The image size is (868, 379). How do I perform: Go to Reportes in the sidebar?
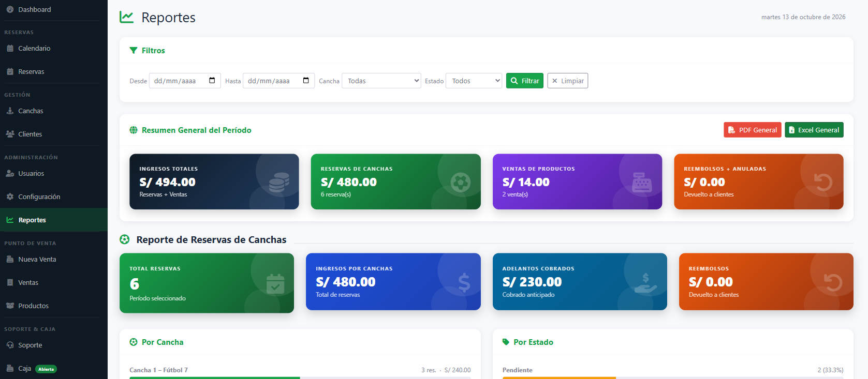click(x=54, y=220)
